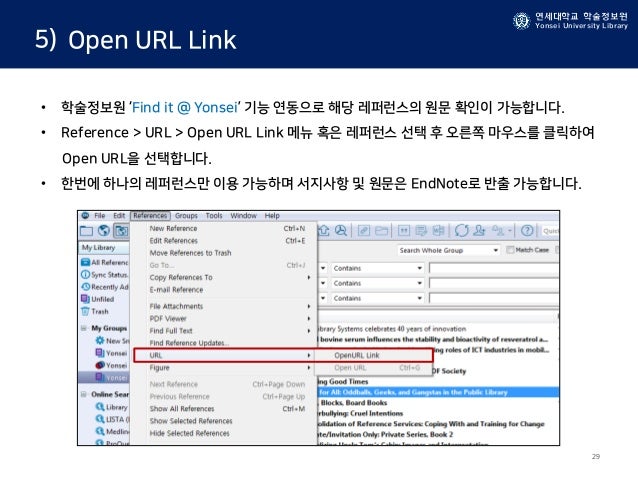638x479 pixels.
Task: Click the first search term input field
Action: (494, 268)
